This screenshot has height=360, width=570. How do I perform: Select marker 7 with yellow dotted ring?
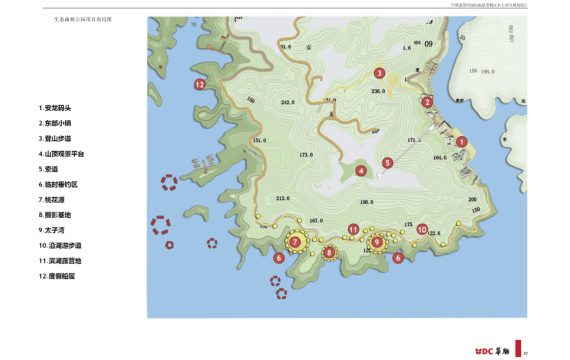click(295, 242)
